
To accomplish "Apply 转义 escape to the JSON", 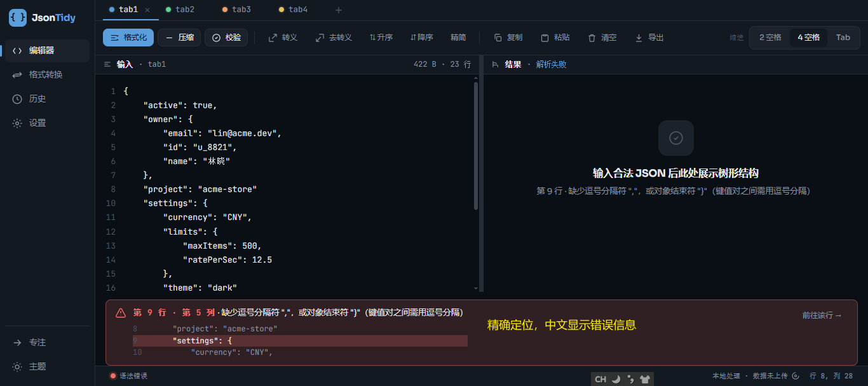I will tap(283, 38).
